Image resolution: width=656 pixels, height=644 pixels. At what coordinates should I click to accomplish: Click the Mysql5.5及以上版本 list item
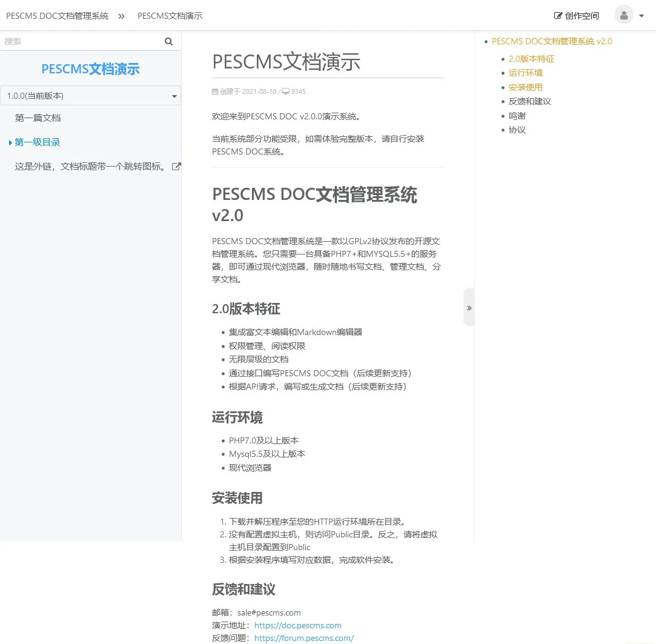(267, 454)
